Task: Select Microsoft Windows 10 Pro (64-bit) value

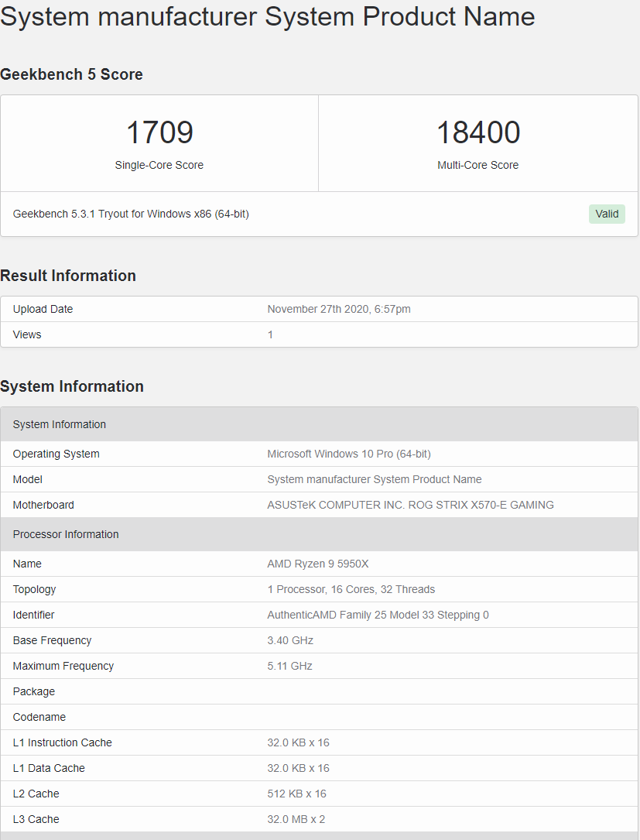Action: coord(349,454)
